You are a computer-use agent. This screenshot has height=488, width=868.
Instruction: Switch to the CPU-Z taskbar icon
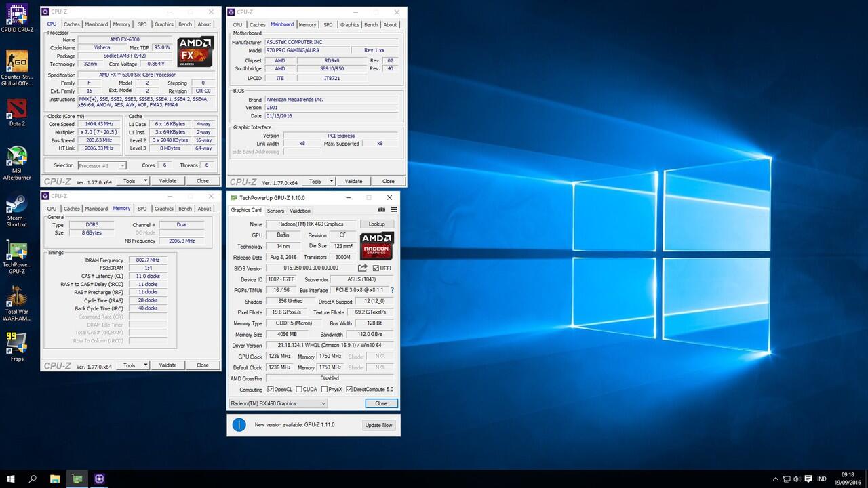[x=100, y=479]
